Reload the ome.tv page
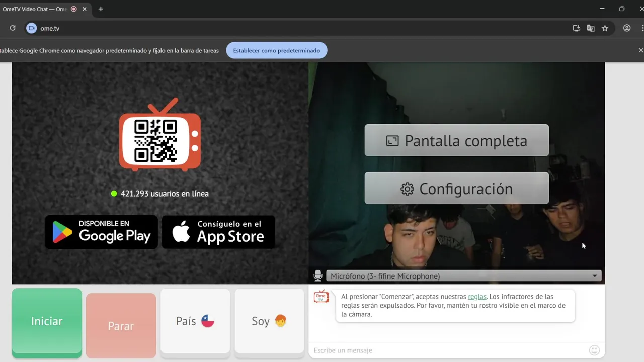This screenshot has height=362, width=644. pyautogui.click(x=13, y=28)
